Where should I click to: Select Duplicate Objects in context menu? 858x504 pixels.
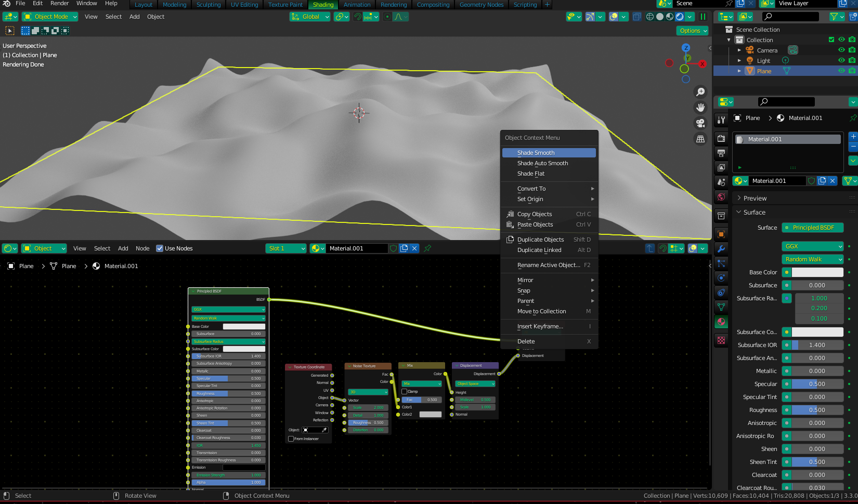[x=549, y=240]
